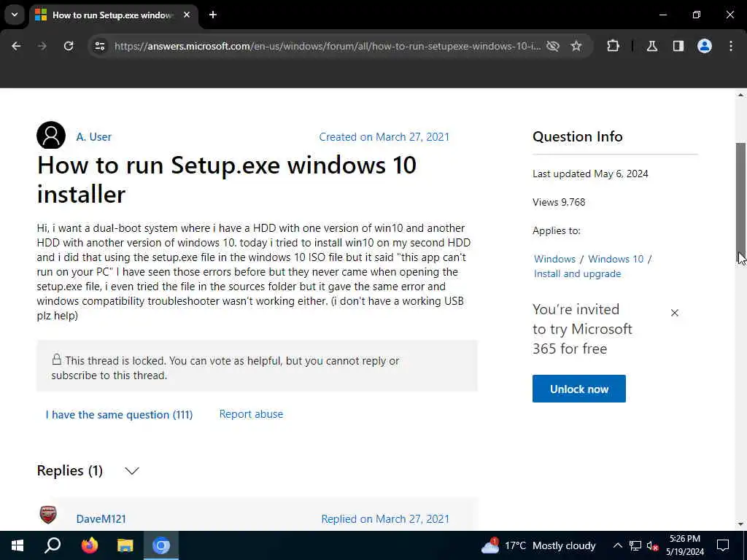This screenshot has width=747, height=560.
Task: Open the Chrome profile avatar
Action: point(705,46)
